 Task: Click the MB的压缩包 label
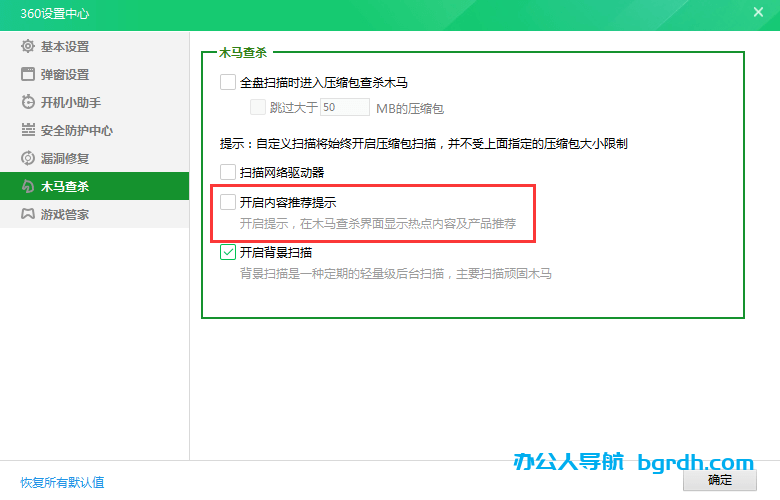click(410, 108)
